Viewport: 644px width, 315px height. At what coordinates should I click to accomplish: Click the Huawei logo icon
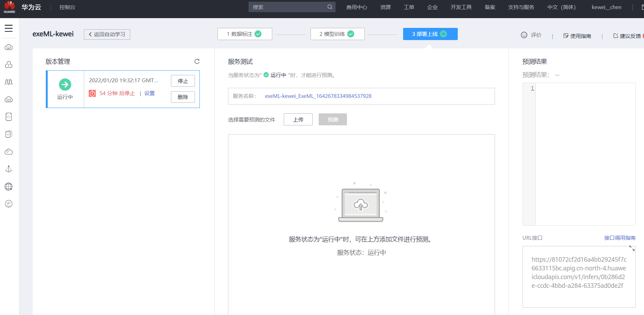click(x=9, y=7)
